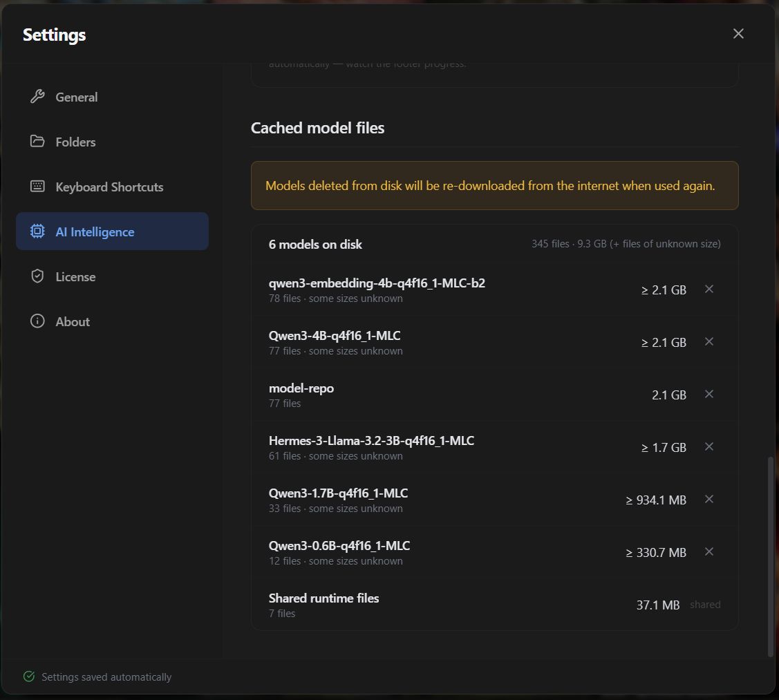Click the '≥ 330.7 MB' size value

[656, 552]
